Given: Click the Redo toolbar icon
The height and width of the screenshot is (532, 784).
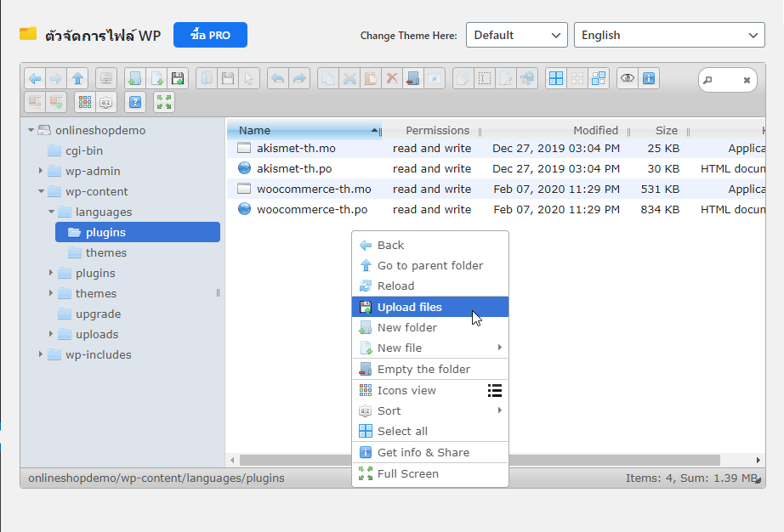Looking at the screenshot, I should pos(299,78).
